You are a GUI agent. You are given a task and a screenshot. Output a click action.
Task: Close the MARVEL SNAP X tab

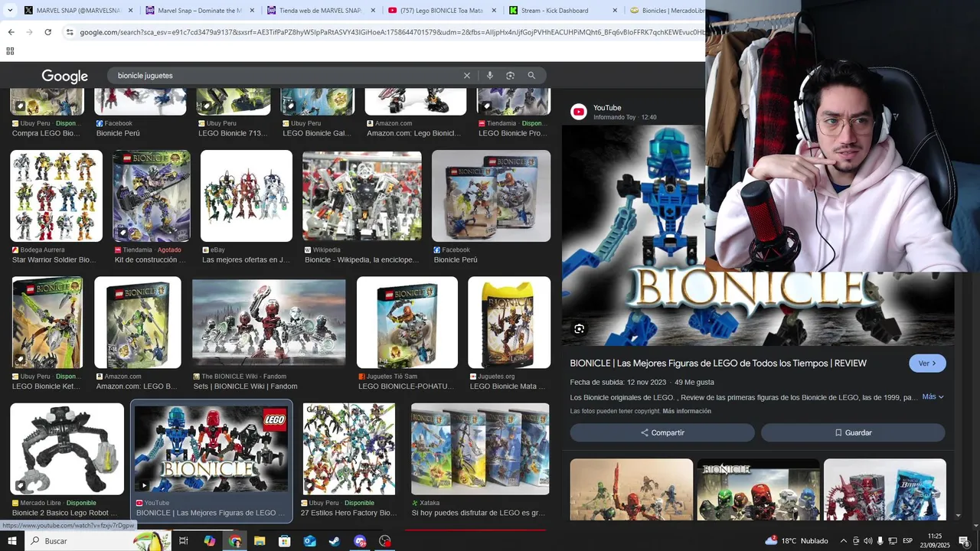pyautogui.click(x=130, y=11)
